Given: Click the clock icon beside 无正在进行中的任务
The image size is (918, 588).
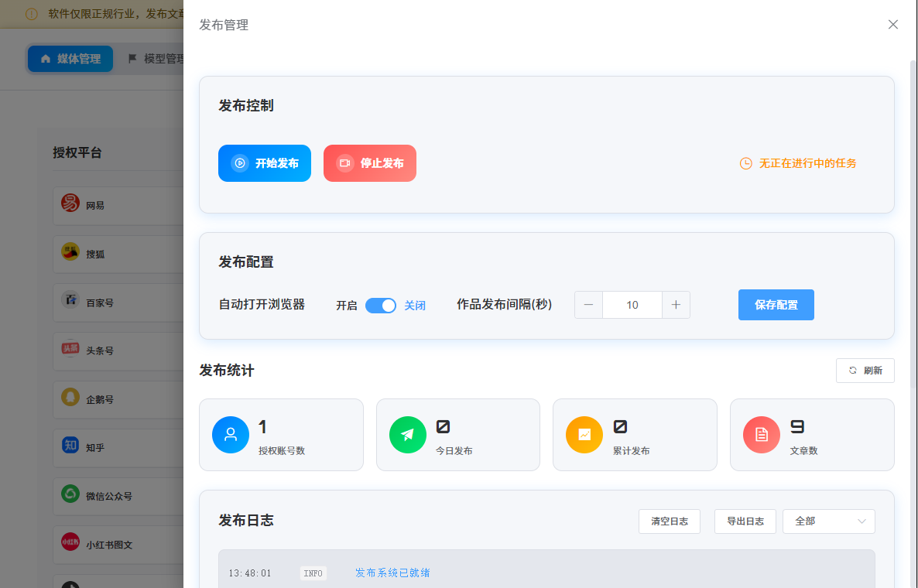Looking at the screenshot, I should point(746,164).
